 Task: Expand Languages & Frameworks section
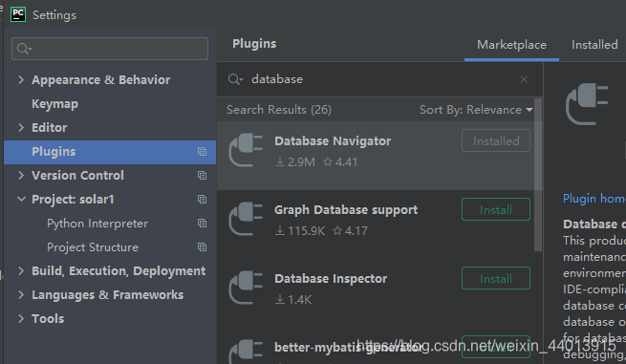[21, 295]
